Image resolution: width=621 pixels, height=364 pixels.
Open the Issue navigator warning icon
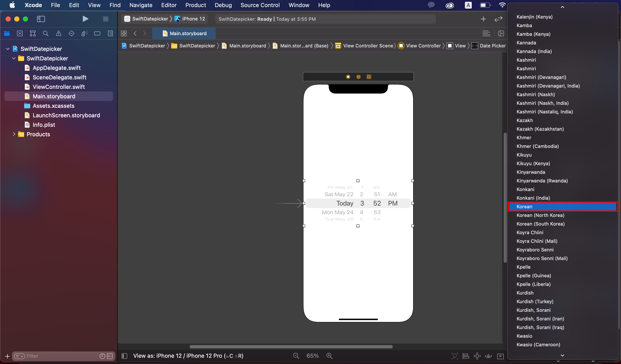coord(58,33)
